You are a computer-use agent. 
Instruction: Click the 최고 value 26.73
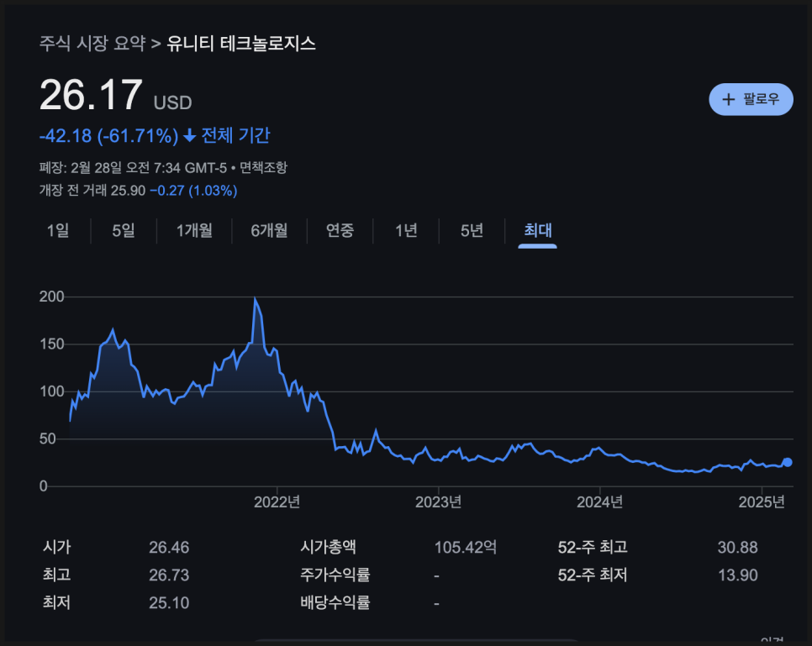(169, 575)
